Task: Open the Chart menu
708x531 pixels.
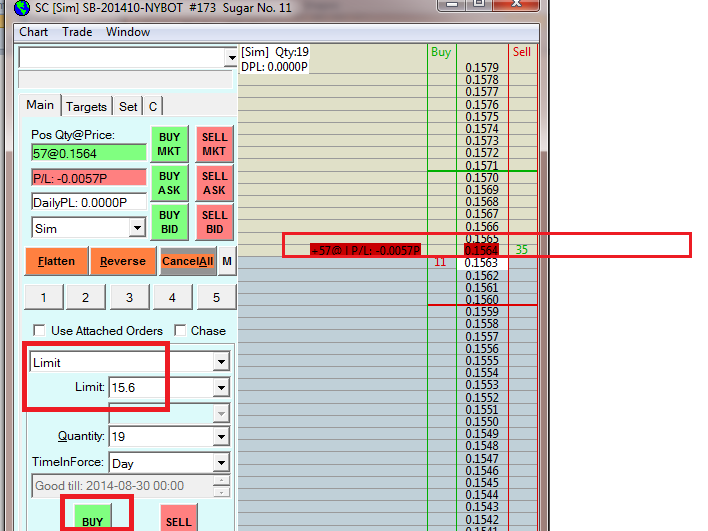Action: click(33, 32)
